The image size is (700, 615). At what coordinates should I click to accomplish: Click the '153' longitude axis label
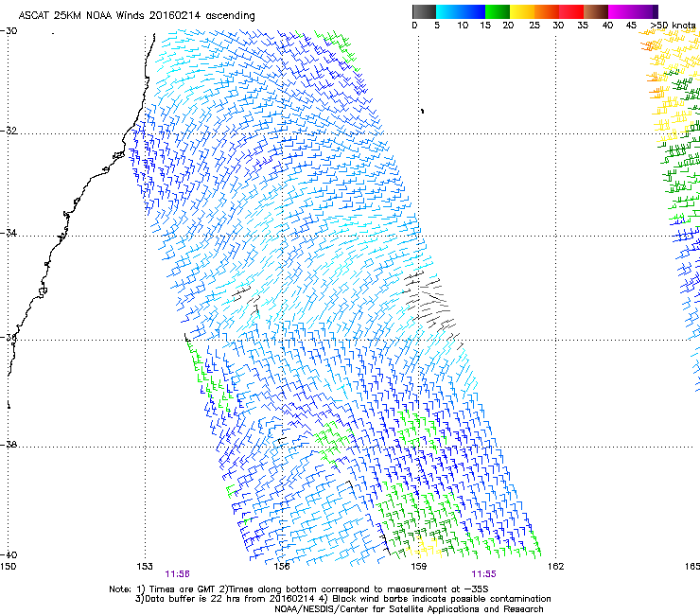point(145,567)
